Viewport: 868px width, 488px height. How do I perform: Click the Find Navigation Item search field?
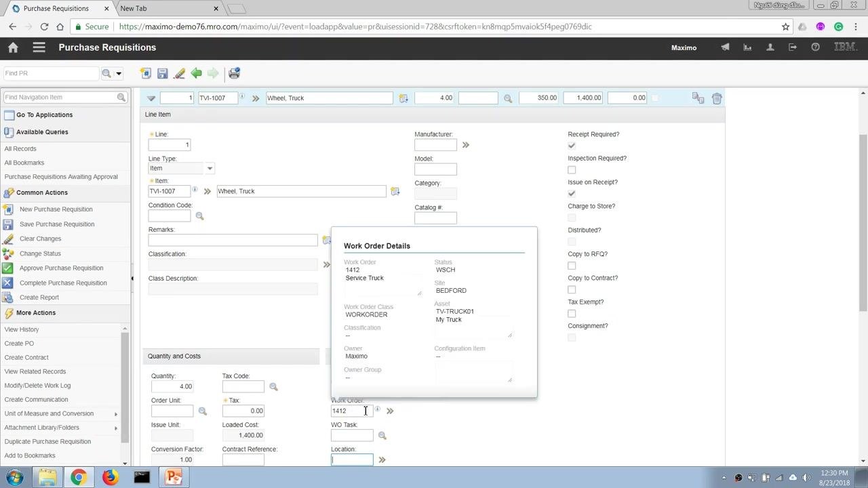pos(60,98)
